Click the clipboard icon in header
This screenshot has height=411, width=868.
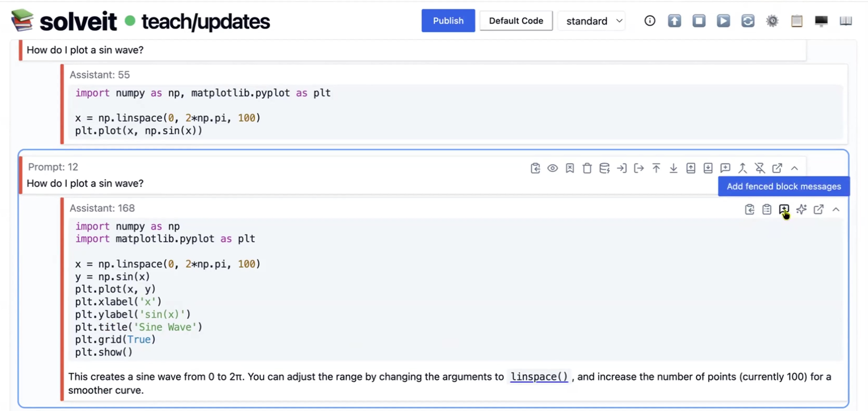tap(797, 21)
